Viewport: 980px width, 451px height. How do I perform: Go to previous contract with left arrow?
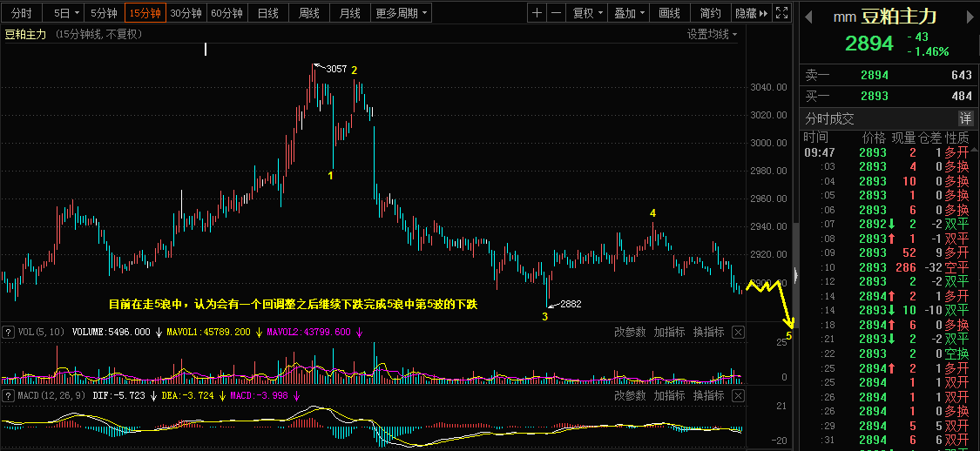coord(808,17)
